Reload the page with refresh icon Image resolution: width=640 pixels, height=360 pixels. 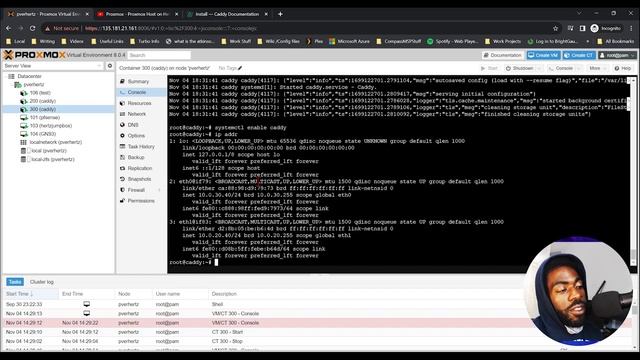pos(33,28)
